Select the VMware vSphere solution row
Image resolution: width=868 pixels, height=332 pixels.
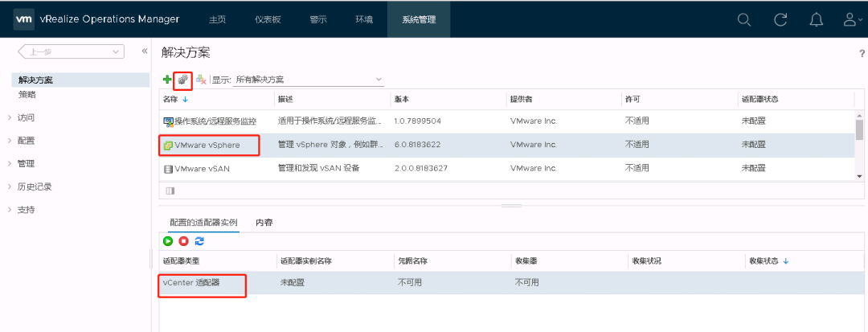click(507, 145)
